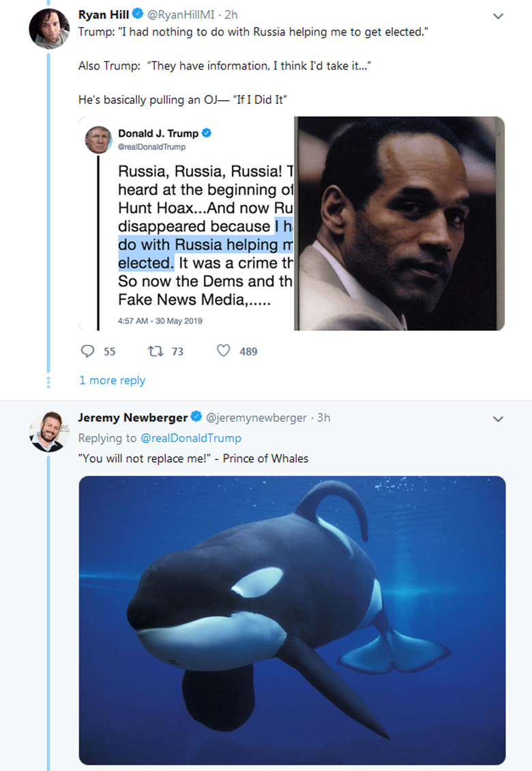Viewport: 532px width, 771px height.
Task: Click Jeremy Newberger's verified badge
Action: [196, 417]
